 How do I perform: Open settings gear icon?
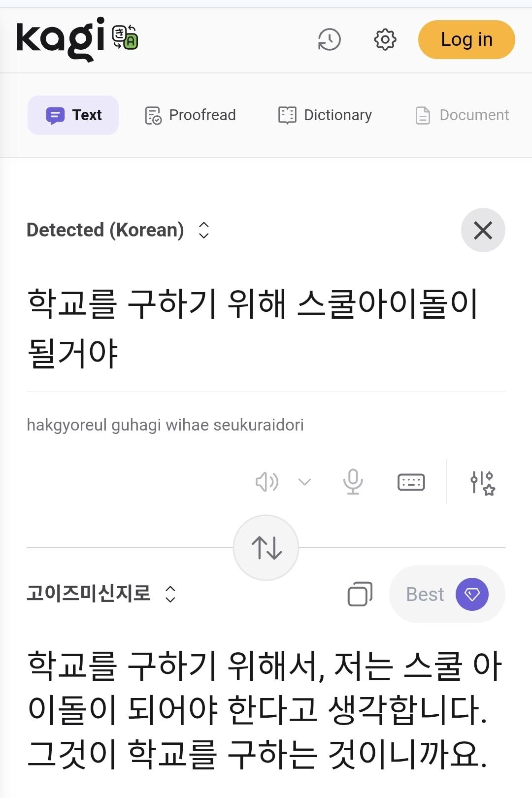[x=385, y=39]
